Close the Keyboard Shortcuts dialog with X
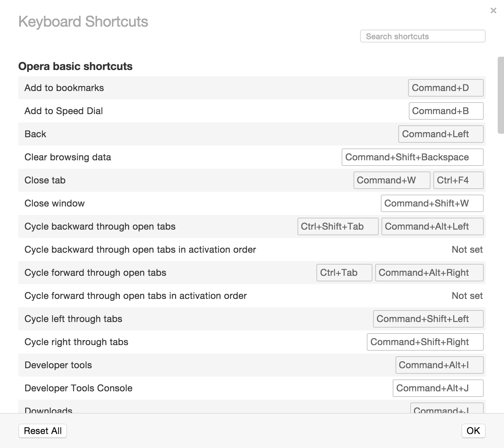 (493, 11)
